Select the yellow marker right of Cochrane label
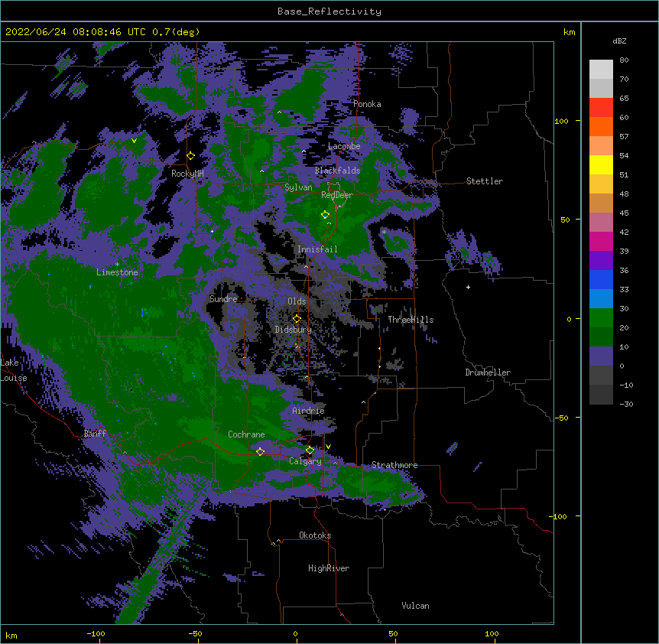 click(260, 451)
